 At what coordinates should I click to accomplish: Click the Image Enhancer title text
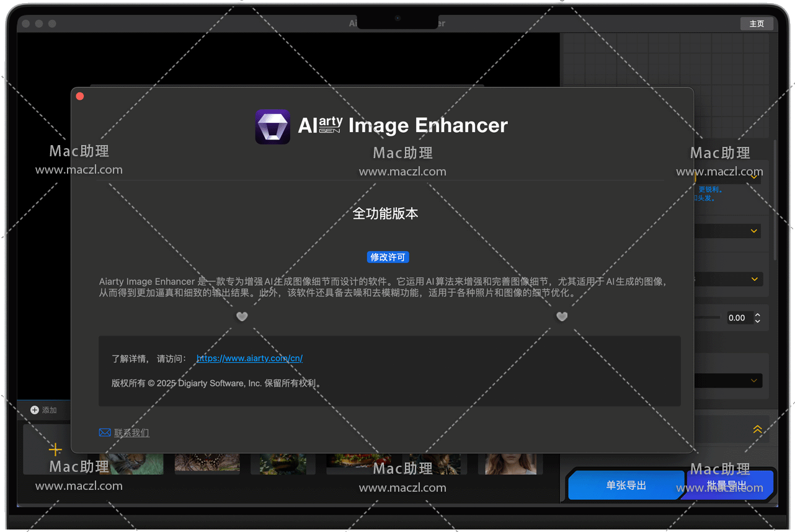pos(428,126)
